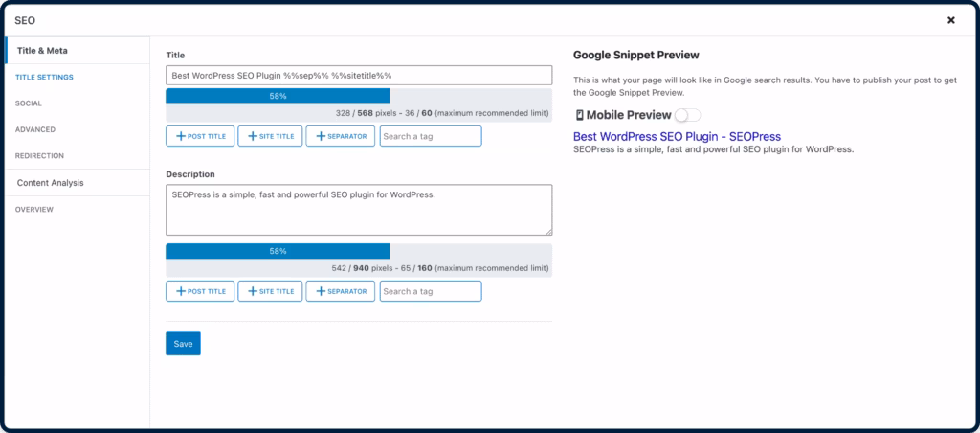Insert Site Title tag under Title field

(270, 136)
